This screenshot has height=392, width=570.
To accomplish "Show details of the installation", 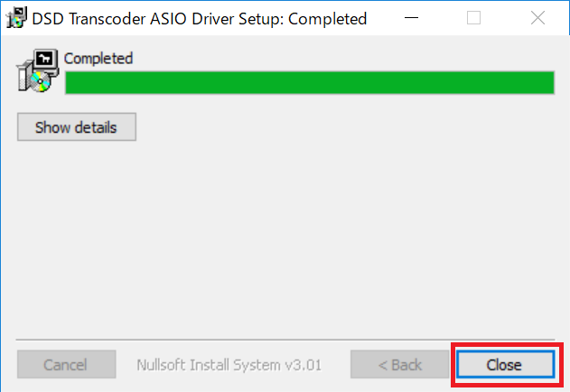I will pyautogui.click(x=77, y=127).
